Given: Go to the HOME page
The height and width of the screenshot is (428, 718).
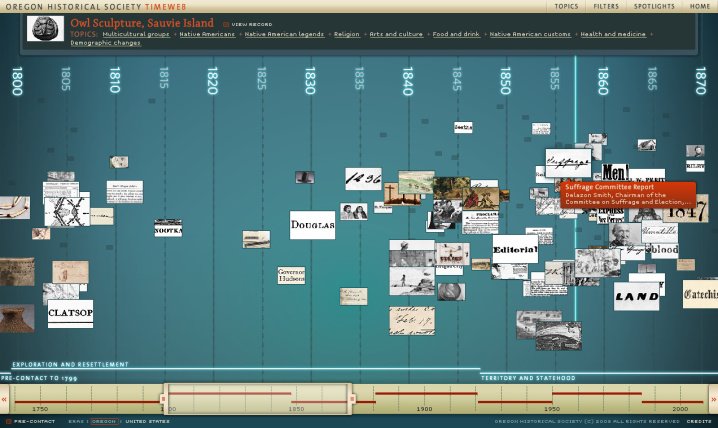Looking at the screenshot, I should (700, 6).
